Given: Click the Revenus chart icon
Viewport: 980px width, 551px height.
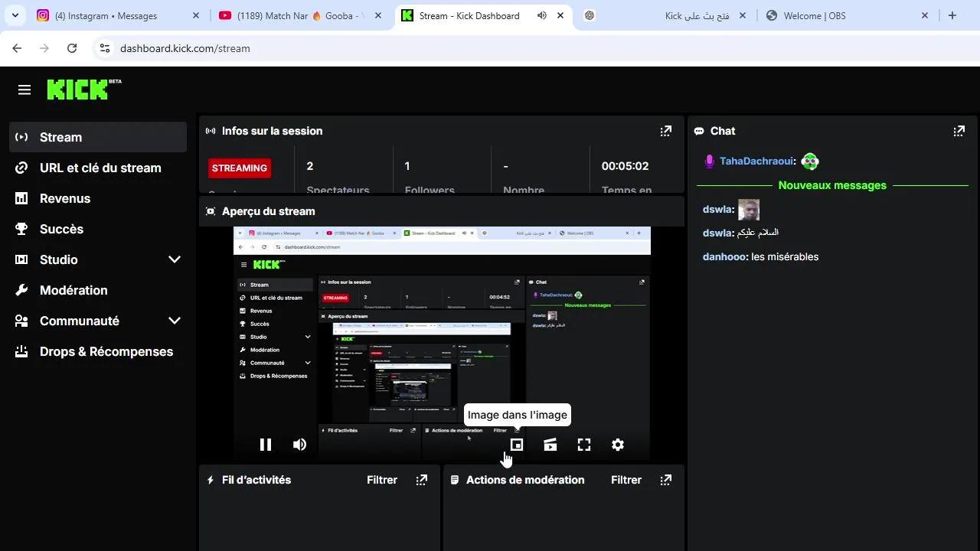Looking at the screenshot, I should (22, 198).
